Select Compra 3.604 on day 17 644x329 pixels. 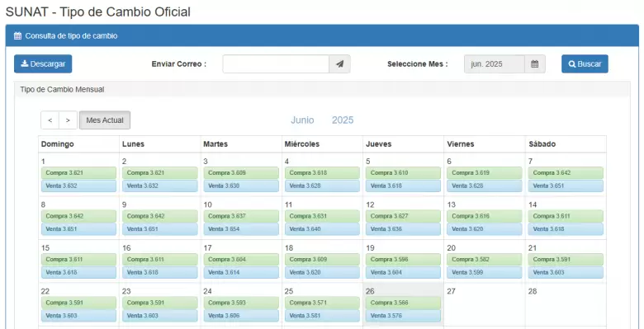tap(241, 260)
